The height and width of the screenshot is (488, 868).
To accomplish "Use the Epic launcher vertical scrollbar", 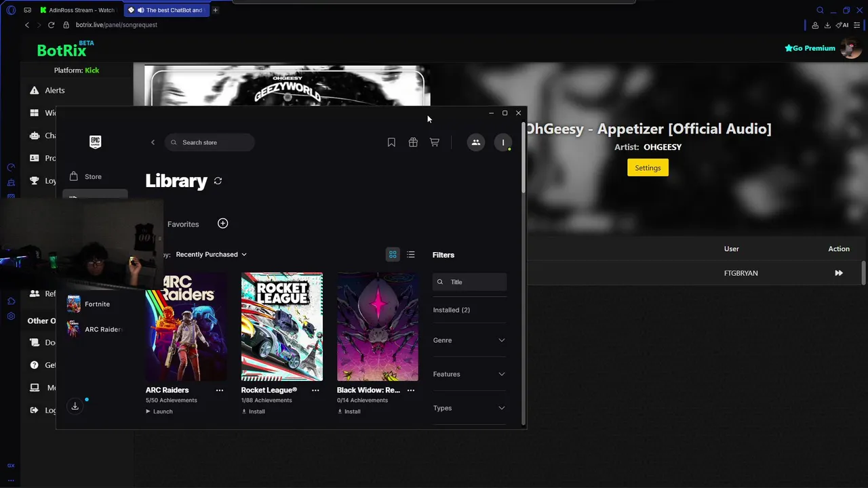I will point(523,159).
